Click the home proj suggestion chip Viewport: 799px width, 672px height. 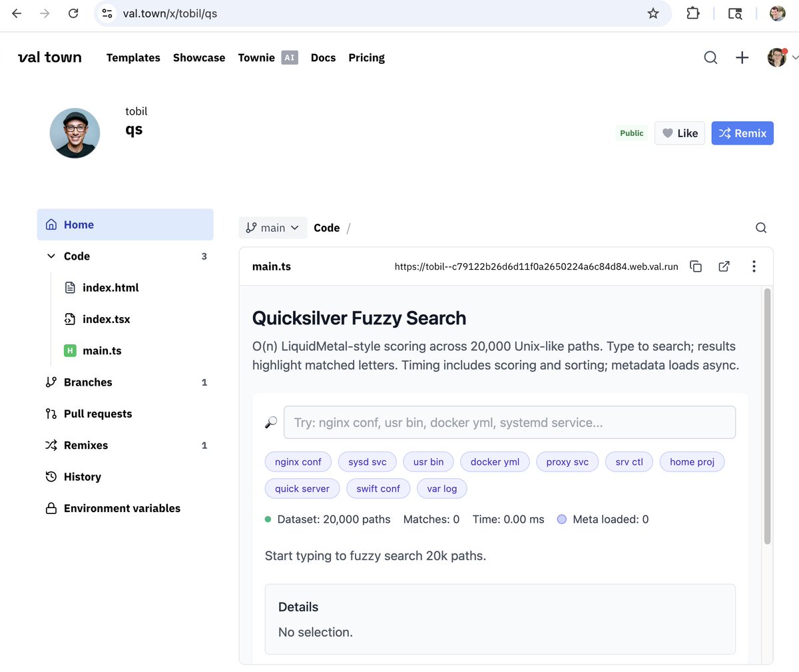pos(692,462)
